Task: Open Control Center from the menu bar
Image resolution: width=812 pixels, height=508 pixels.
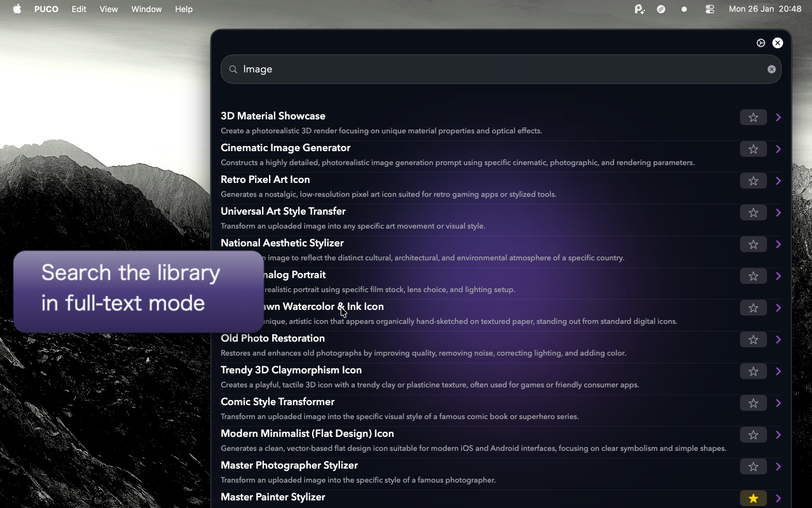Action: point(709,9)
